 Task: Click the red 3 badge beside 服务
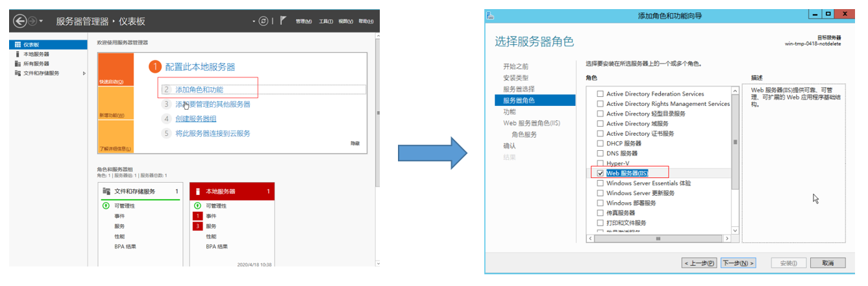pos(197,226)
